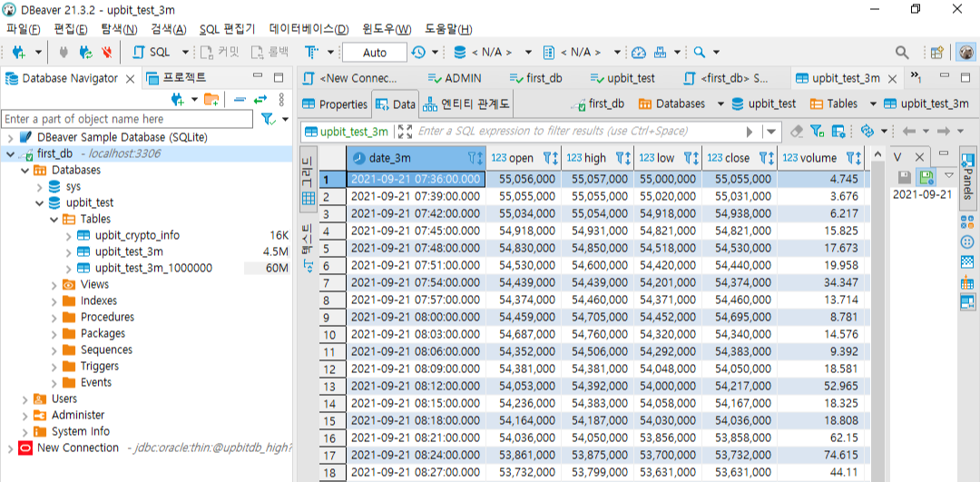The width and height of the screenshot is (980, 482).
Task: Show the hidden editor tabs list
Action: coord(916,77)
